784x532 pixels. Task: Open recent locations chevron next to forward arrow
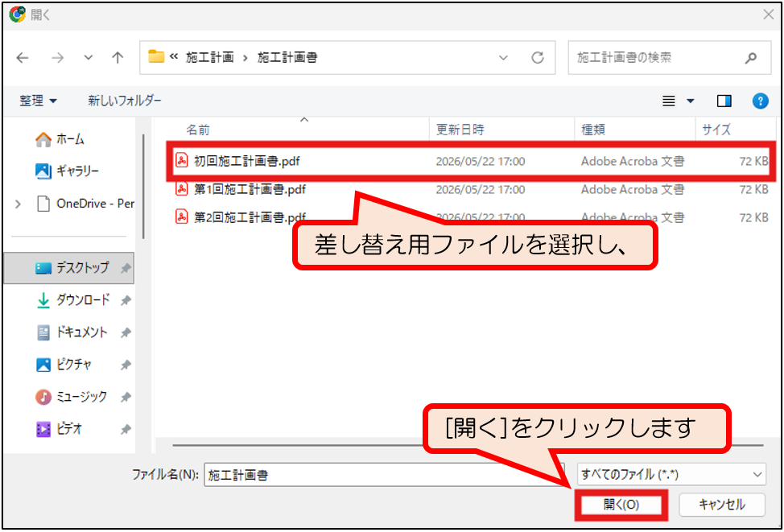[x=89, y=58]
